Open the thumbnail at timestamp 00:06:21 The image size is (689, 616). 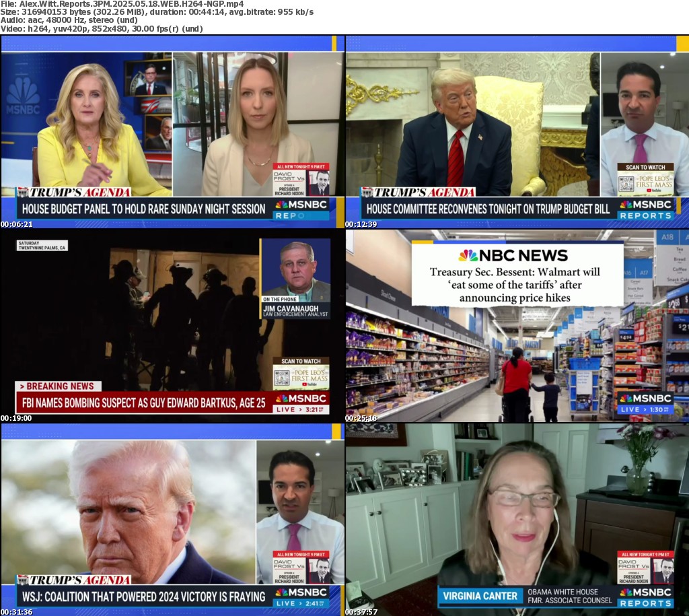pyautogui.click(x=172, y=131)
